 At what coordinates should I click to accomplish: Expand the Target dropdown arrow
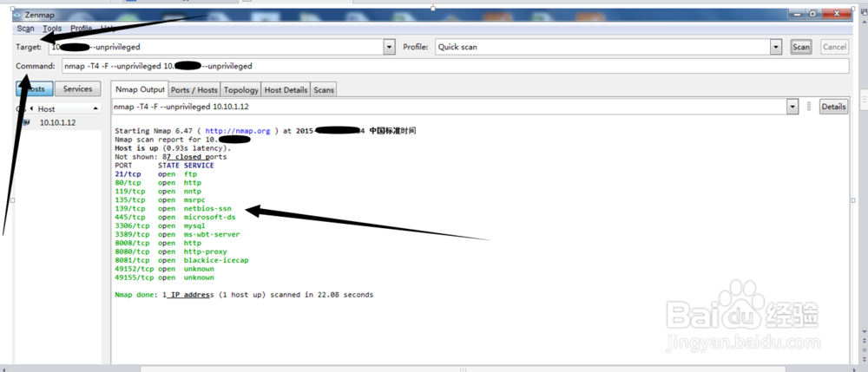tap(391, 47)
